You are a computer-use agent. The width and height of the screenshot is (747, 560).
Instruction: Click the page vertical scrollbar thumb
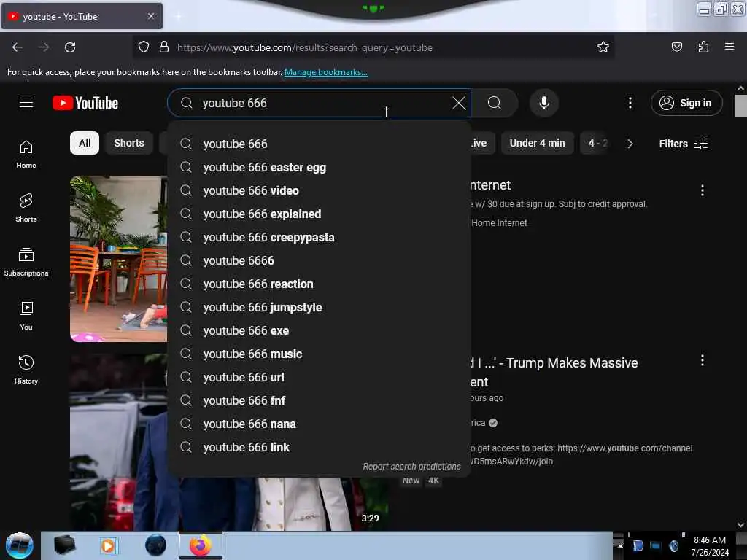click(x=740, y=105)
